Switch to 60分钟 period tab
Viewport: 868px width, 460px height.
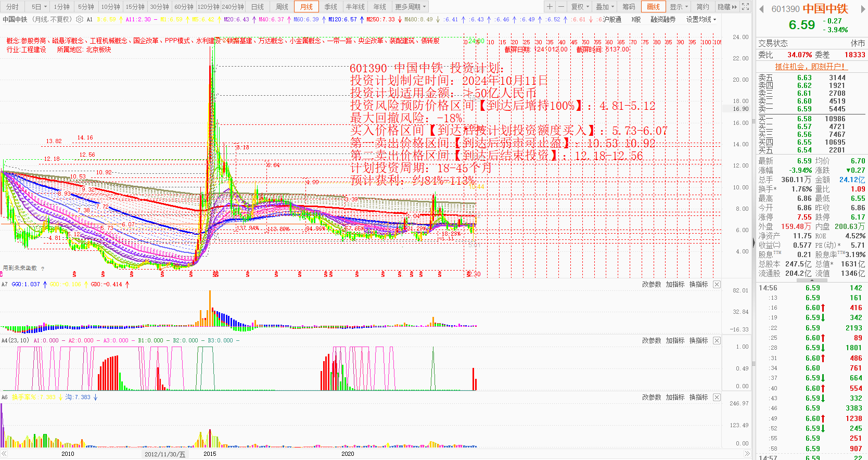click(184, 7)
